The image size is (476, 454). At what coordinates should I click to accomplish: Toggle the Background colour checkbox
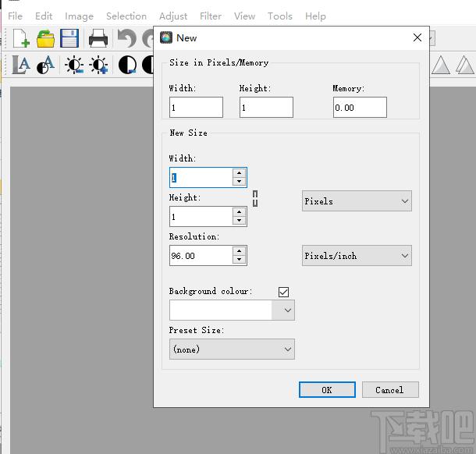click(x=283, y=292)
